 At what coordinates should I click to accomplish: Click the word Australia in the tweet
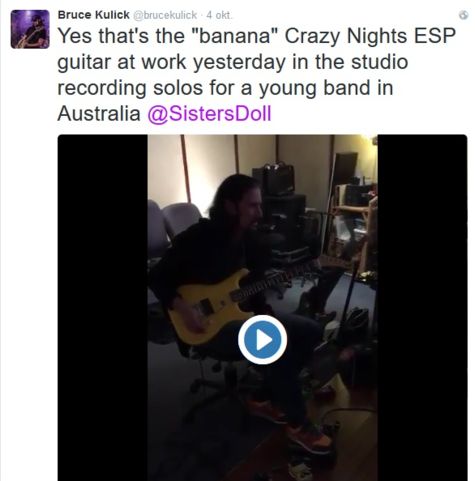[99, 114]
